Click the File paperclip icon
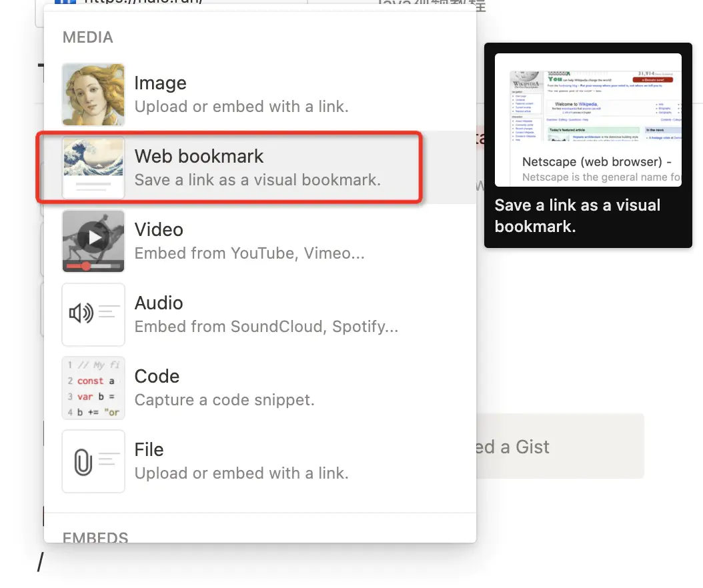703x588 pixels. click(x=93, y=461)
